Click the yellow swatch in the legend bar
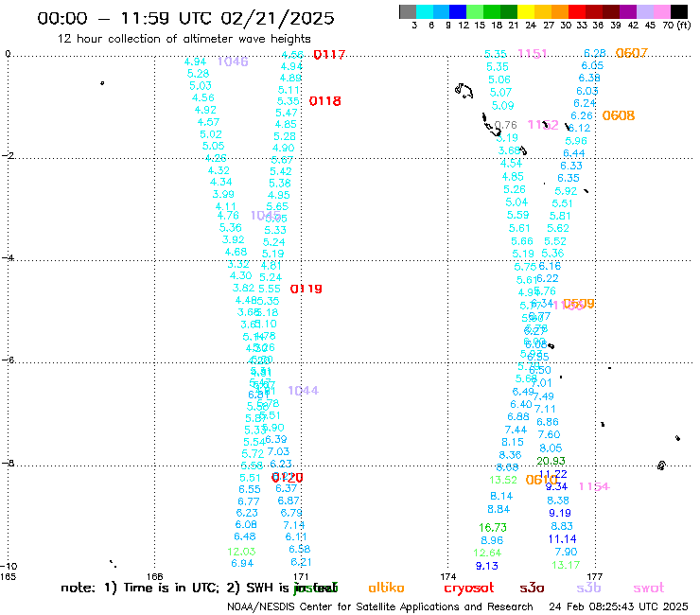This screenshot has height=615, width=700. click(526, 11)
